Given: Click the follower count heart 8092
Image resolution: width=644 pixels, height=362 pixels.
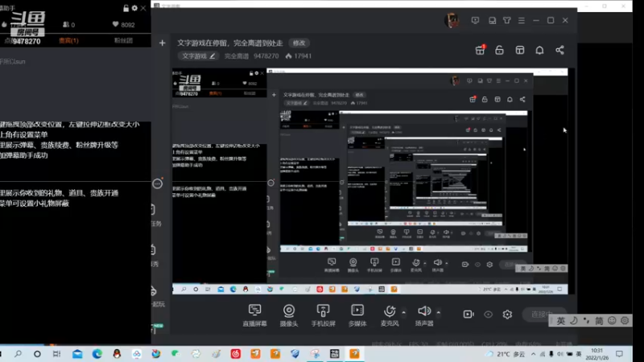Looking at the screenshot, I should [124, 25].
